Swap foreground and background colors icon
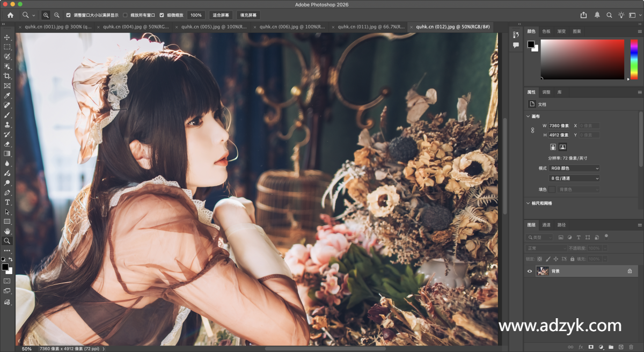 11,260
